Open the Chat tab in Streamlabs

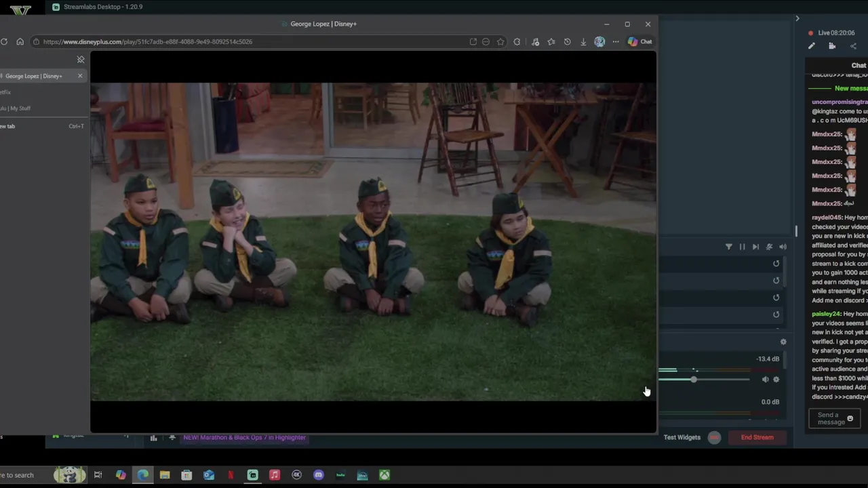click(859, 66)
